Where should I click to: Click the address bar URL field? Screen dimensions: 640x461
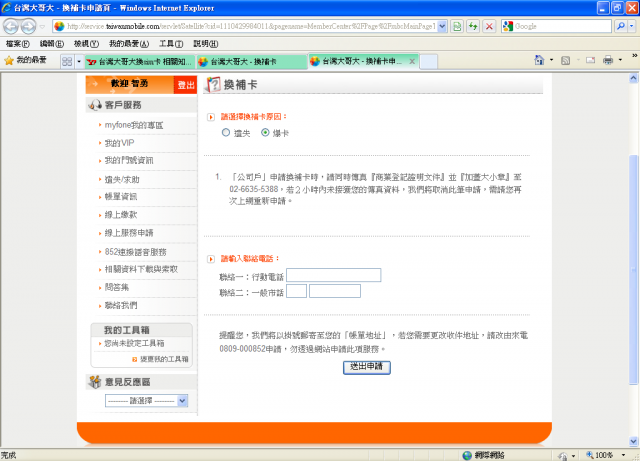click(251, 27)
